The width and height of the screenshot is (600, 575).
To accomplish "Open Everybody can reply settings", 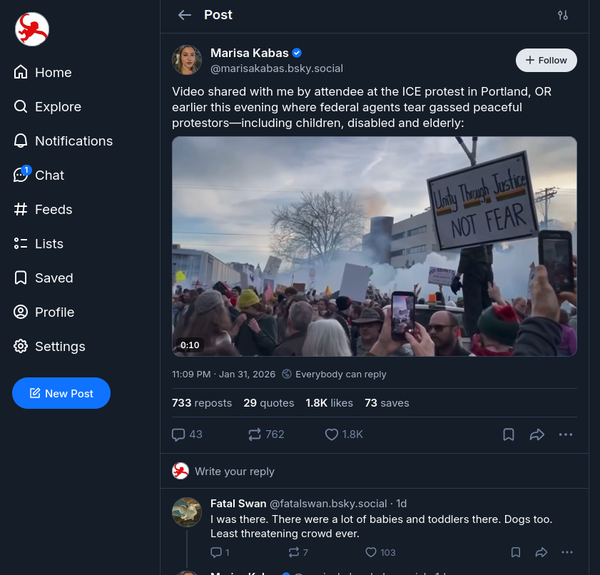I will (334, 374).
